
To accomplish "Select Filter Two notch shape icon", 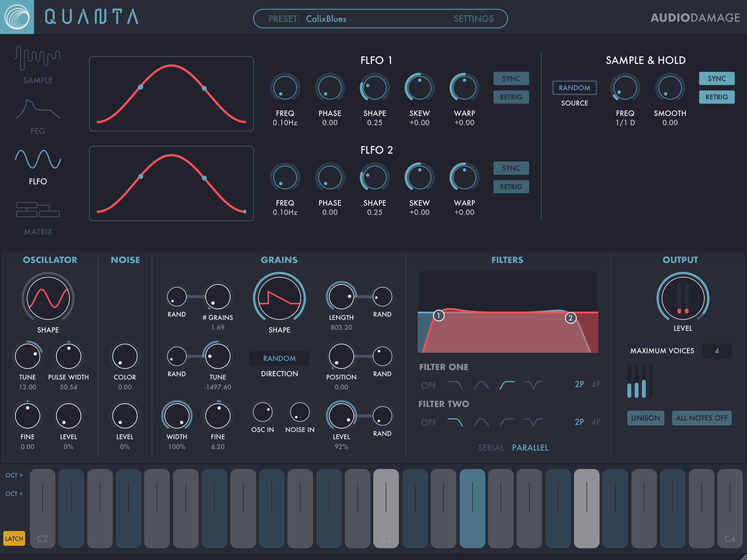I will coord(533,422).
